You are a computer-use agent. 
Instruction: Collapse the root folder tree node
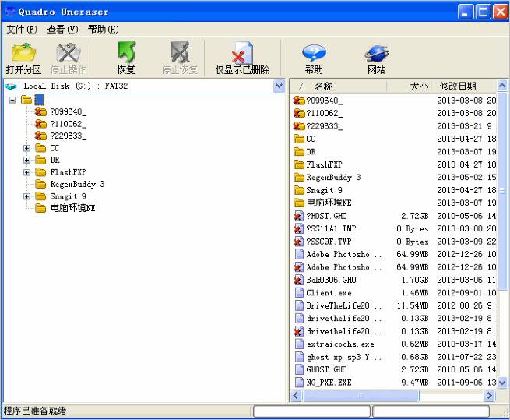pyautogui.click(x=12, y=100)
